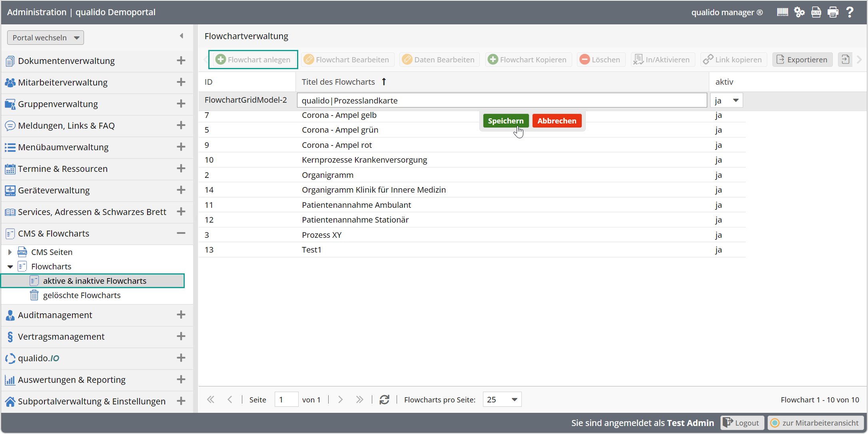868x434 pixels.
Task: Open settings gears icon in header
Action: 799,12
